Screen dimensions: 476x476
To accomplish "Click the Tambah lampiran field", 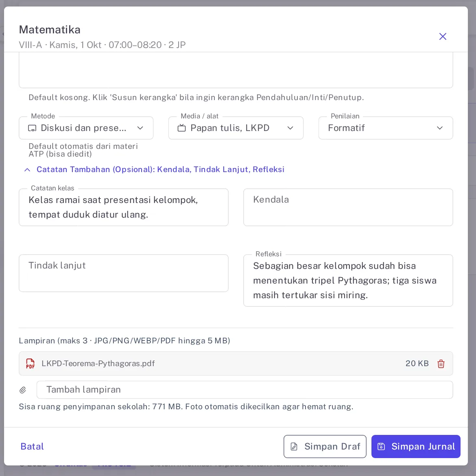I will (x=245, y=390).
